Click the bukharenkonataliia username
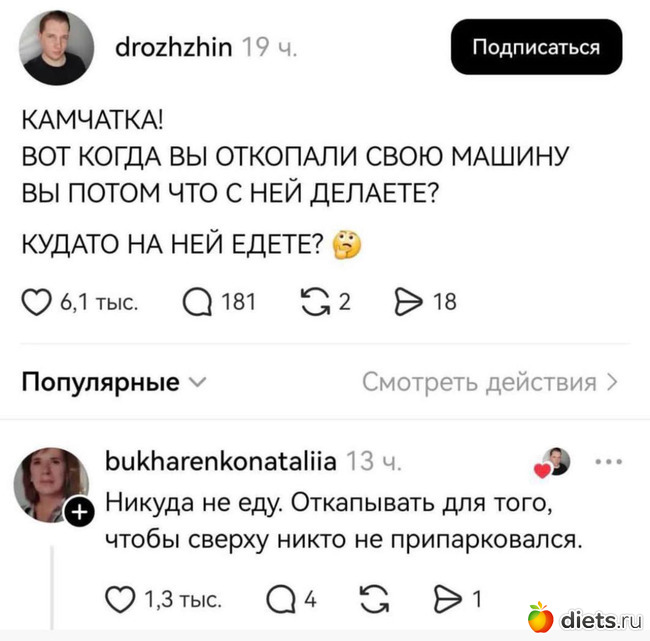Screen dimensions: 650x641 point(220,462)
